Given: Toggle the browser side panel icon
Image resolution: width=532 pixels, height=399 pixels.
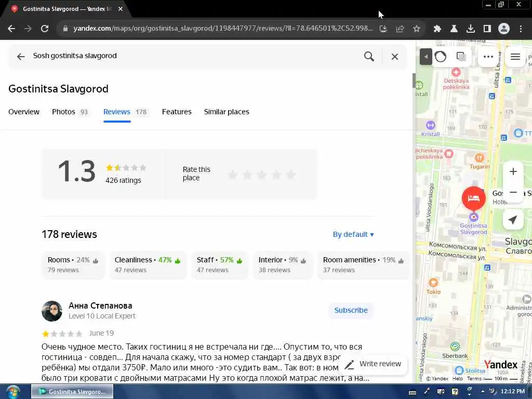Looking at the screenshot, I should coord(487,29).
